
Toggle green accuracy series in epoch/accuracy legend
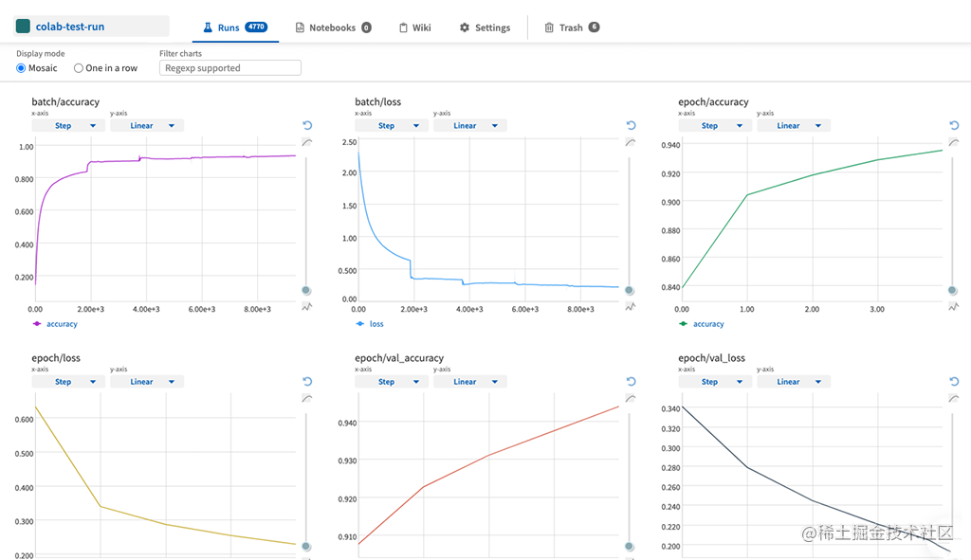(701, 324)
